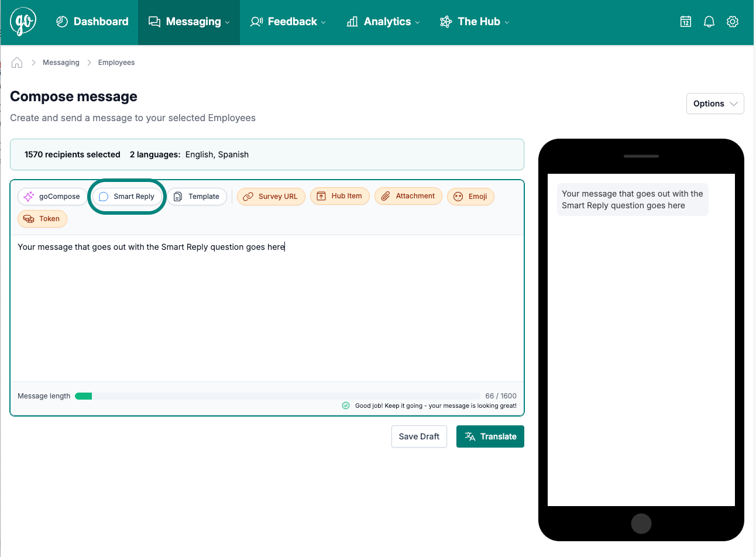The image size is (756, 557).
Task: Insert a Token into the message
Action: coord(42,218)
